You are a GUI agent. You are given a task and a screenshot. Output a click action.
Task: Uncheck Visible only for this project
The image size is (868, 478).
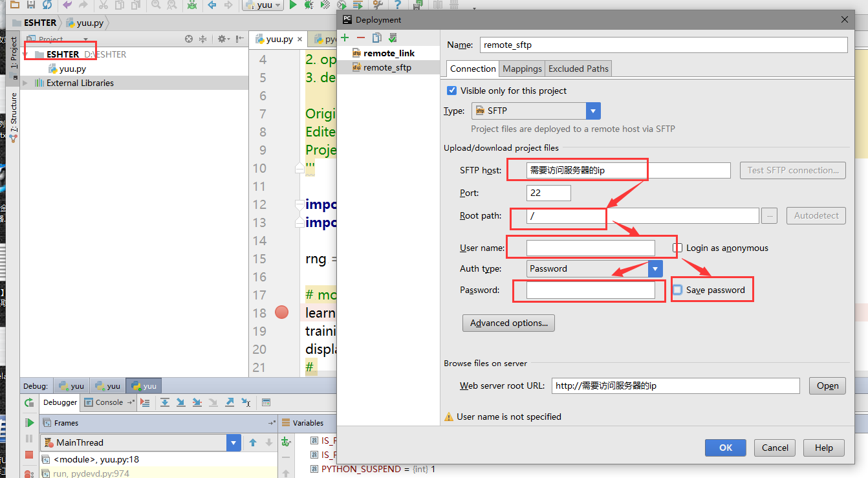coord(451,91)
